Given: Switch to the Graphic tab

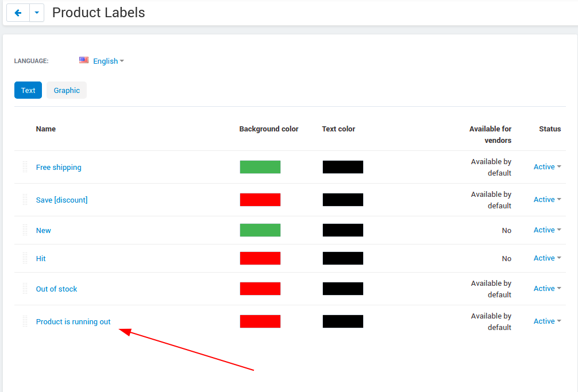Looking at the screenshot, I should pyautogui.click(x=67, y=90).
